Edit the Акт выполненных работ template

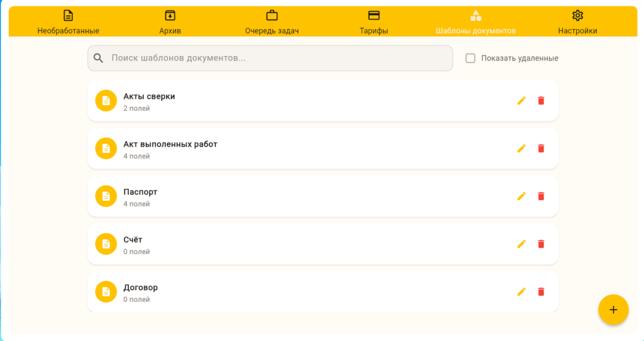point(521,148)
